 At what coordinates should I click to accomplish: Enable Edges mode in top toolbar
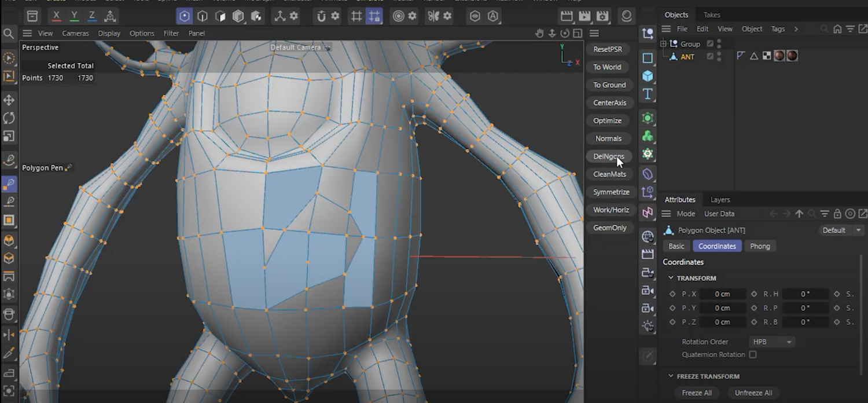pos(203,16)
